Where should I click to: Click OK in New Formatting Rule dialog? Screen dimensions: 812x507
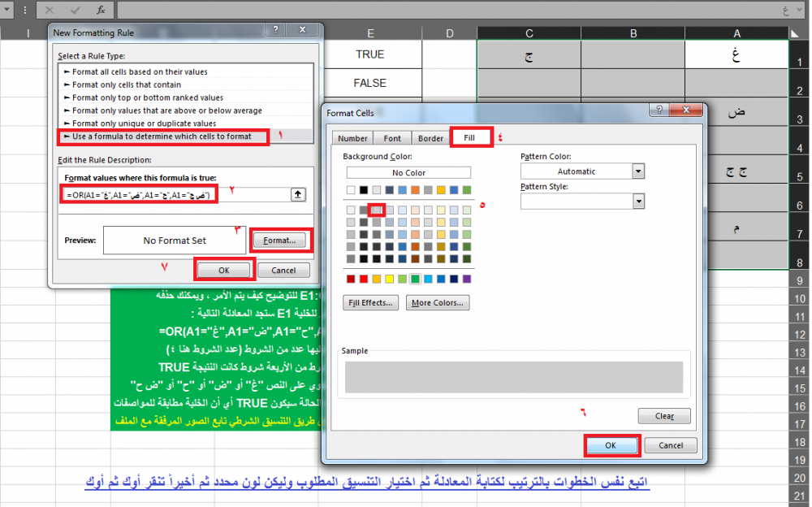224,270
